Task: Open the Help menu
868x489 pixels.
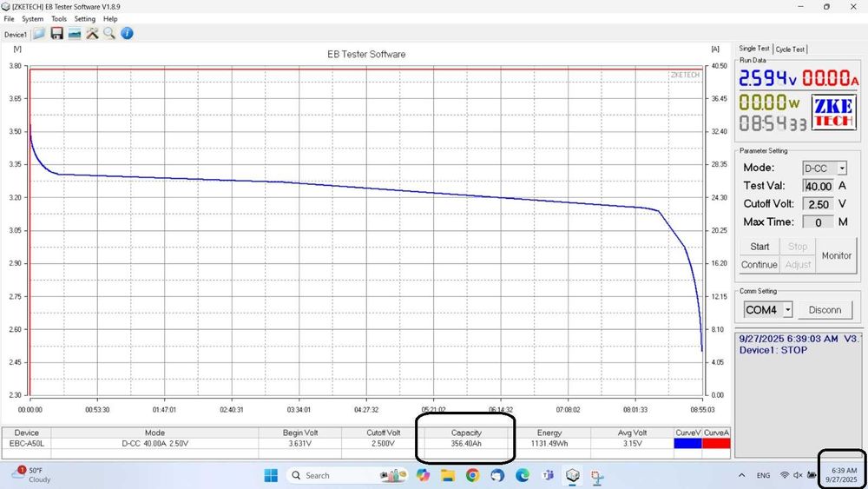Action: [110, 19]
